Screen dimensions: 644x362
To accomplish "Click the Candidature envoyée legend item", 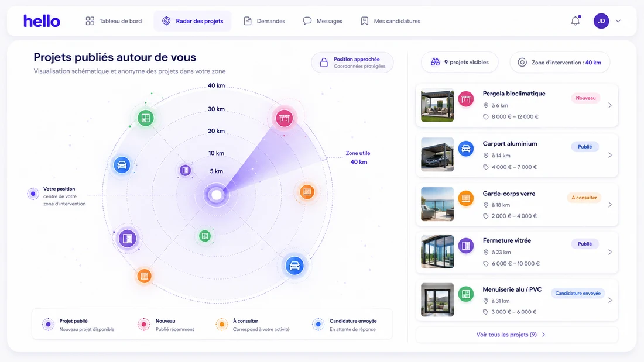I will pos(344,325).
